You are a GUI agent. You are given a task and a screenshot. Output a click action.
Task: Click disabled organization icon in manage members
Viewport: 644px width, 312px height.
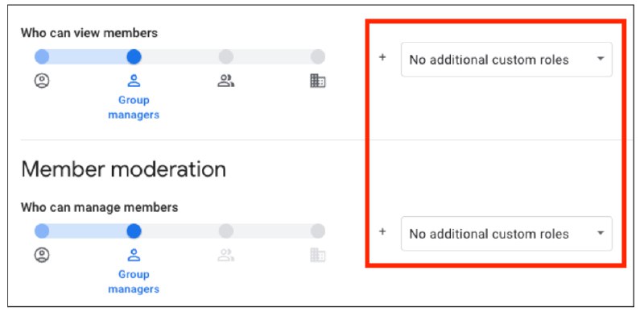[x=317, y=256]
